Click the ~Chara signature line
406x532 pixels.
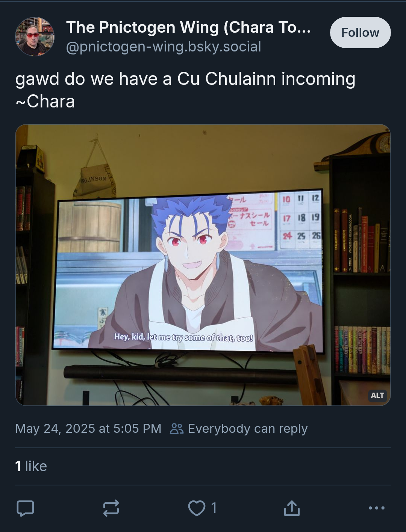(x=45, y=101)
